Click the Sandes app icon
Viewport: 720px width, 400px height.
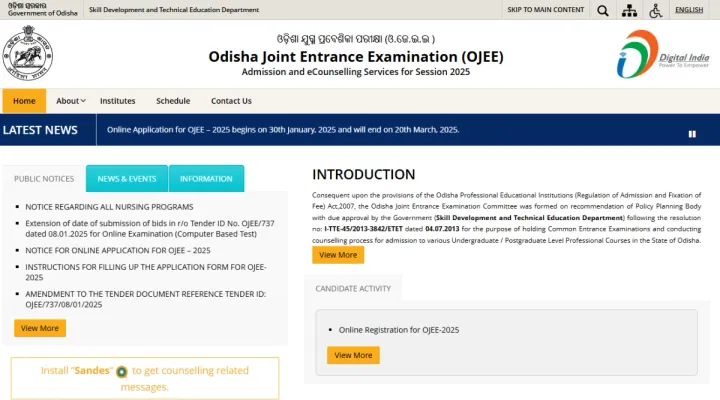[121, 371]
